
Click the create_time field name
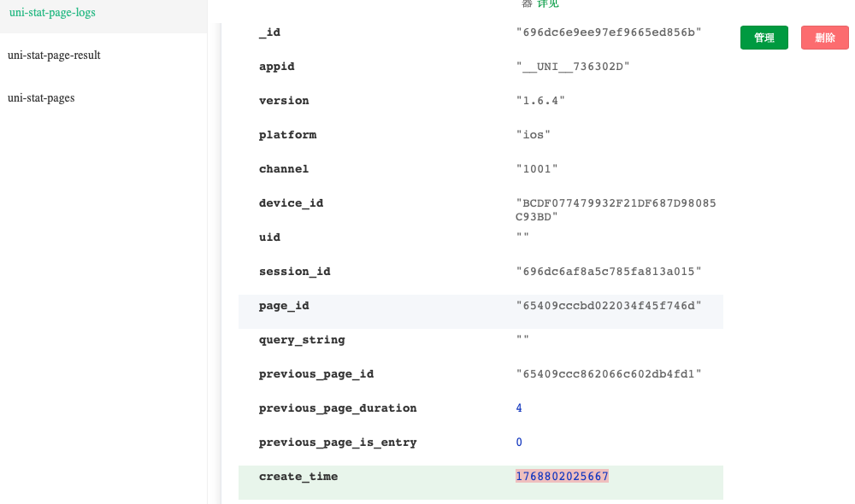coord(298,477)
